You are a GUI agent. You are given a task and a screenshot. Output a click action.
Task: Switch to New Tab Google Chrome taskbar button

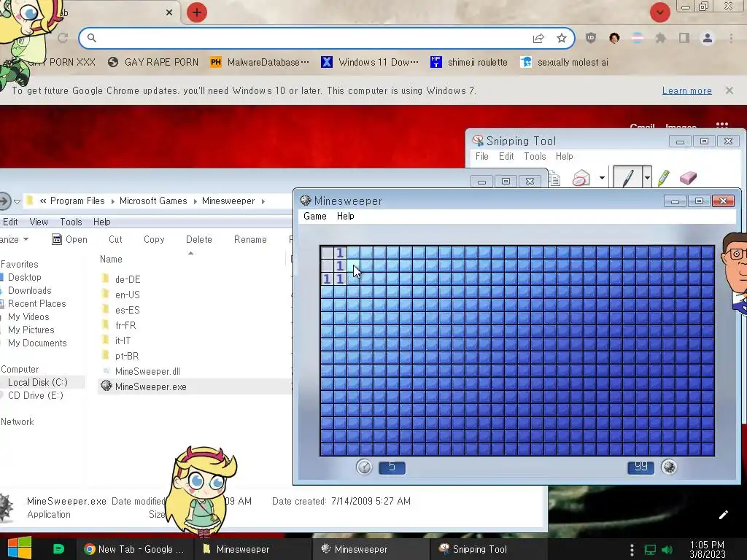(134, 549)
